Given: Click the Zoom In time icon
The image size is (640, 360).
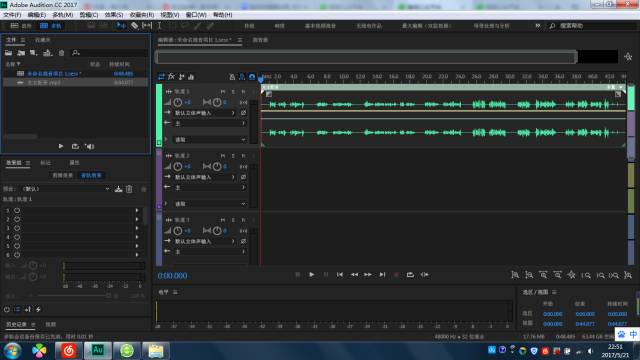Looking at the screenshot, I should click(x=543, y=275).
